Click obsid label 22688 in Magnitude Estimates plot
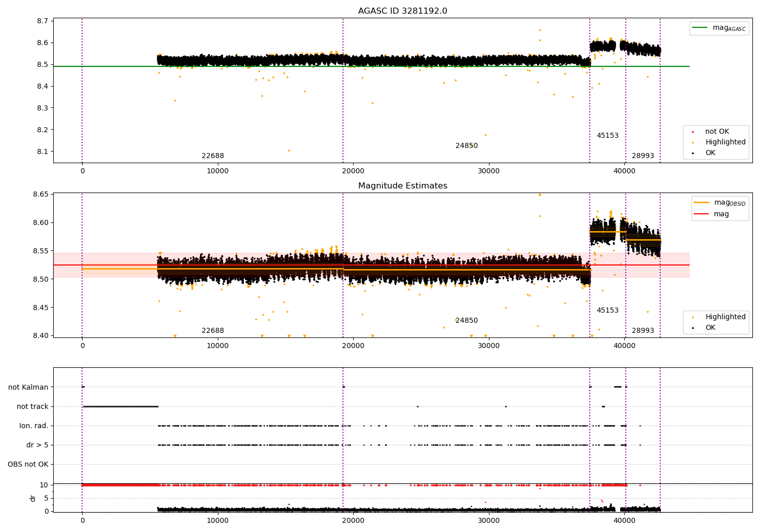This screenshot has height=532, width=760. (x=213, y=331)
